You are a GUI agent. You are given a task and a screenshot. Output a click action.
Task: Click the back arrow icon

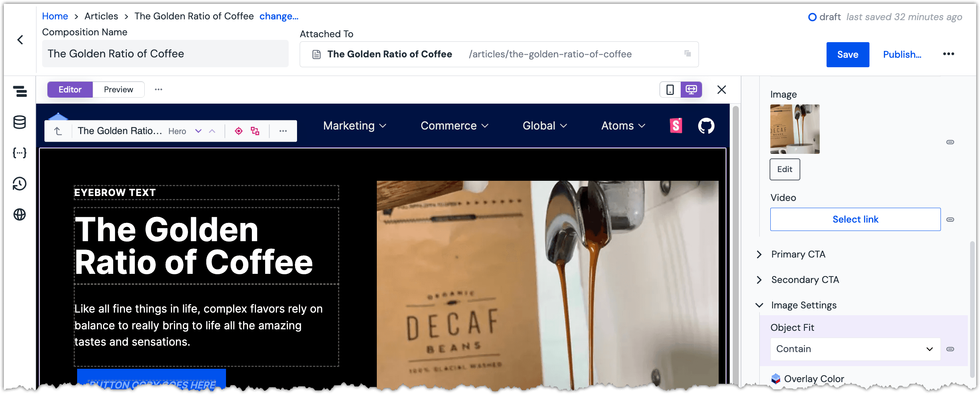point(20,39)
